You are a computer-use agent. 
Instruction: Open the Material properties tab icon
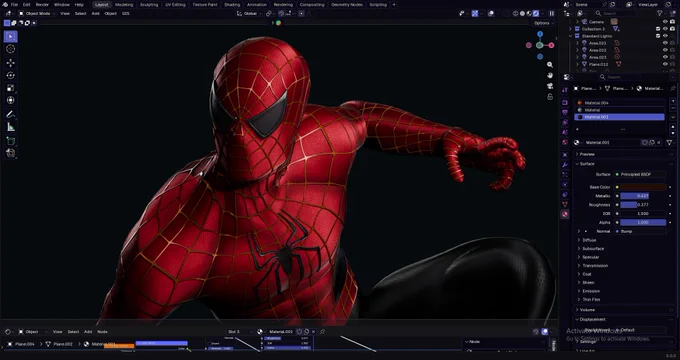click(x=565, y=214)
